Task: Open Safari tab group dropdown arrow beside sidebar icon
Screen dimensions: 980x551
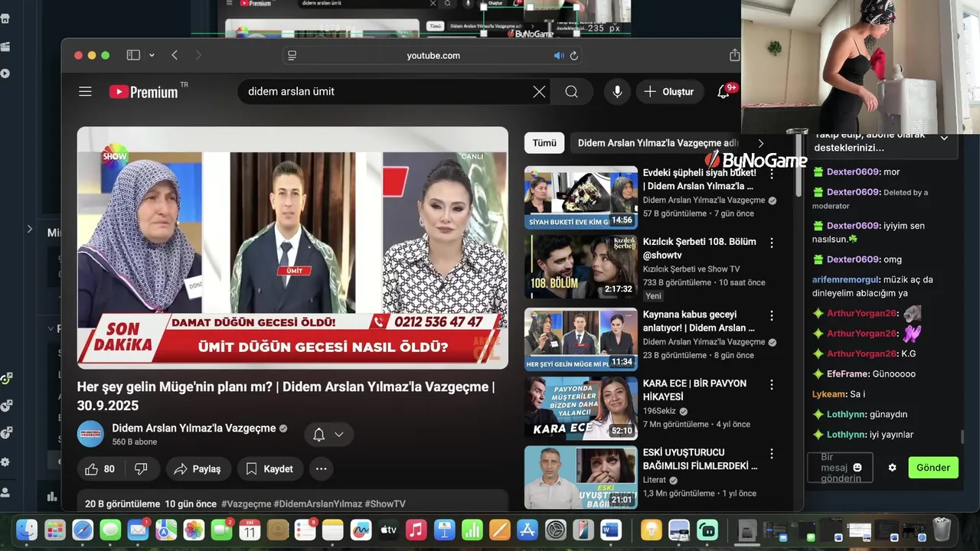Action: (152, 55)
